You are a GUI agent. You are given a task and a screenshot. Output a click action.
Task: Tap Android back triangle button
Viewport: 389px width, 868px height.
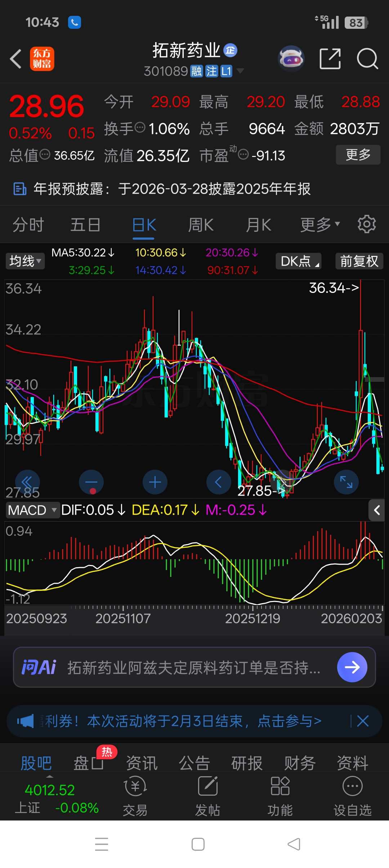(294, 844)
